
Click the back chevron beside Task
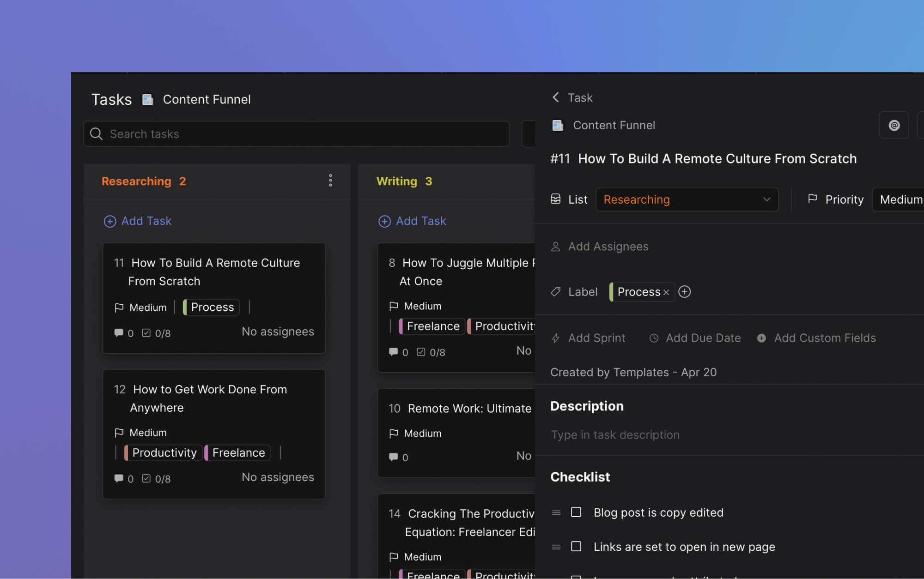556,97
